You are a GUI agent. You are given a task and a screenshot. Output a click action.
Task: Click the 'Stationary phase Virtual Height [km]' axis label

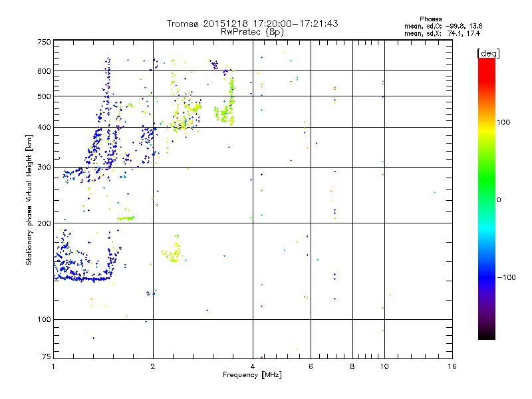pos(29,199)
